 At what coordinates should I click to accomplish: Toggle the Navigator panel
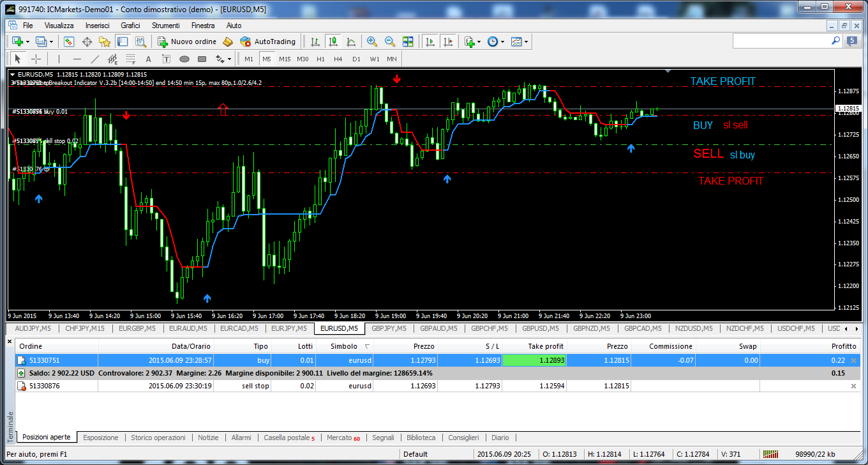(x=105, y=42)
